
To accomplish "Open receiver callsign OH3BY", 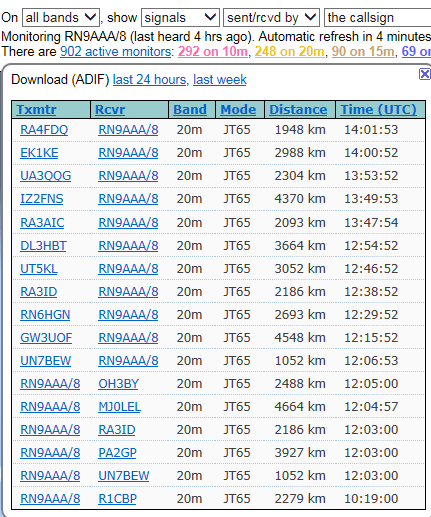I will click(118, 384).
